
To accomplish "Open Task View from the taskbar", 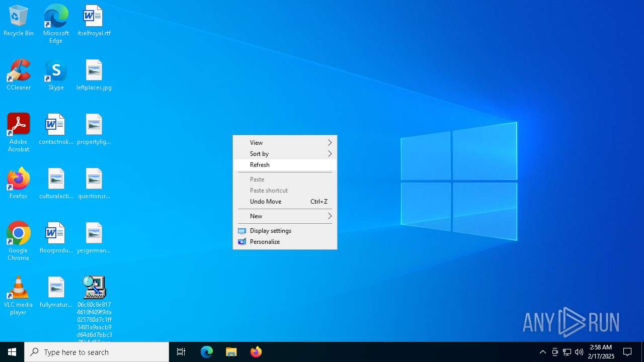I will coord(181,352).
